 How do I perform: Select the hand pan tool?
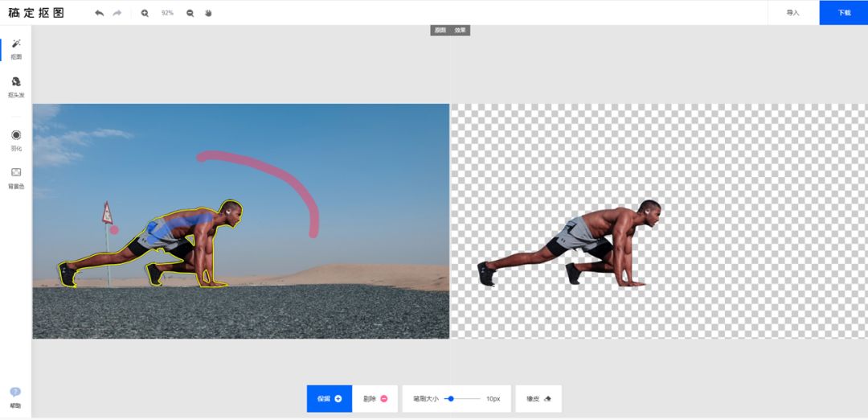pos(208,13)
